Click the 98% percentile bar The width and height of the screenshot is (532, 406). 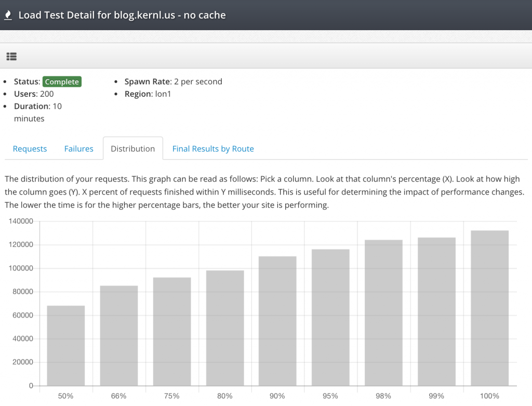coord(384,312)
